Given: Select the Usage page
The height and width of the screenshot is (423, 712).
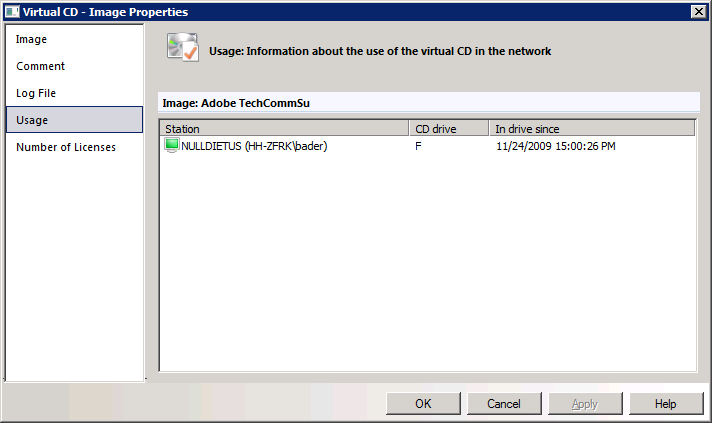Looking at the screenshot, I should coord(74,120).
